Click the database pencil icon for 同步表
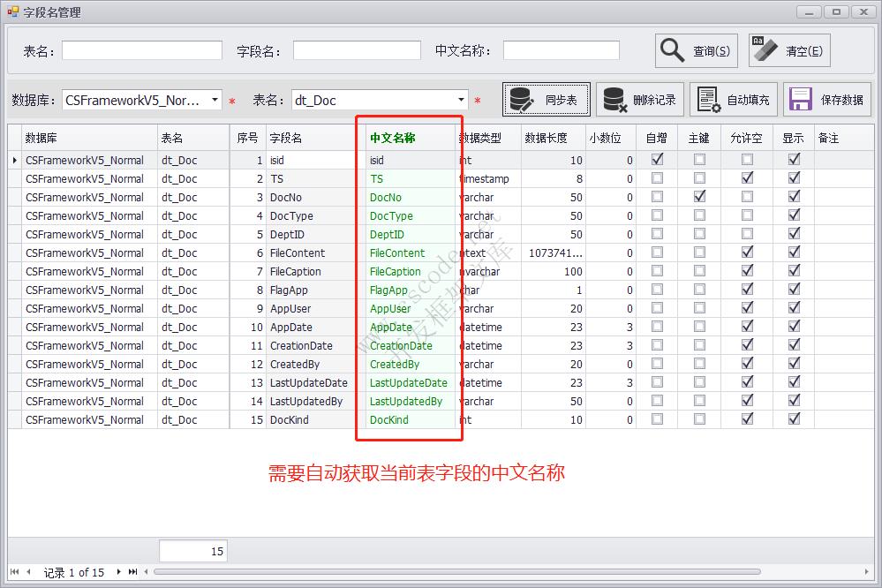 click(x=520, y=99)
